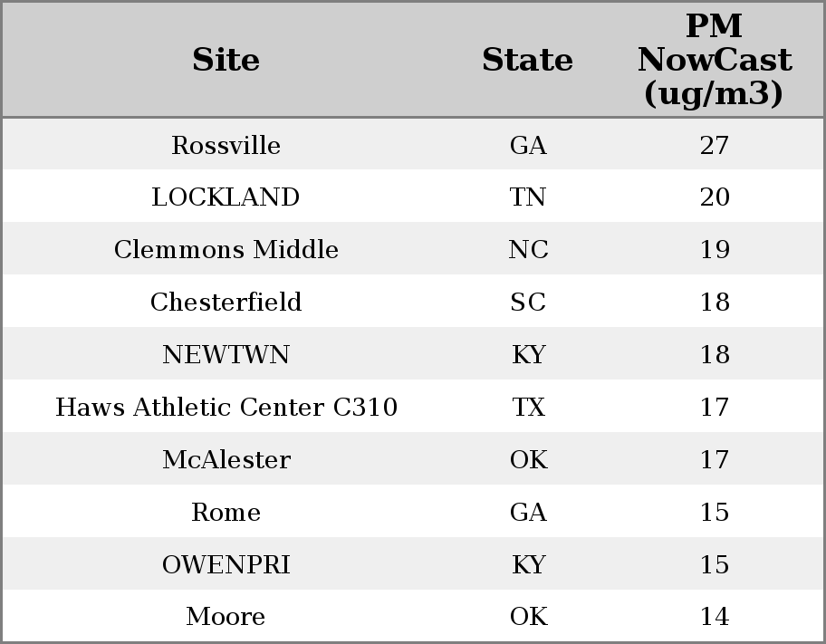The image size is (826, 644).
Task: Select the Rossville site cell
Action: 226,145
